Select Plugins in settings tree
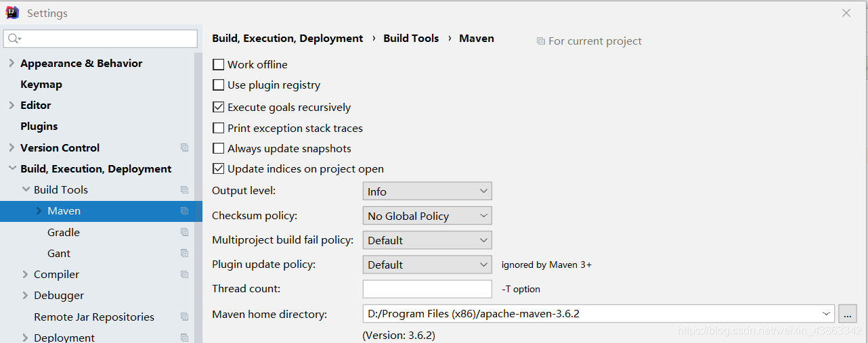Image resolution: width=868 pixels, height=343 pixels. pos(39,126)
